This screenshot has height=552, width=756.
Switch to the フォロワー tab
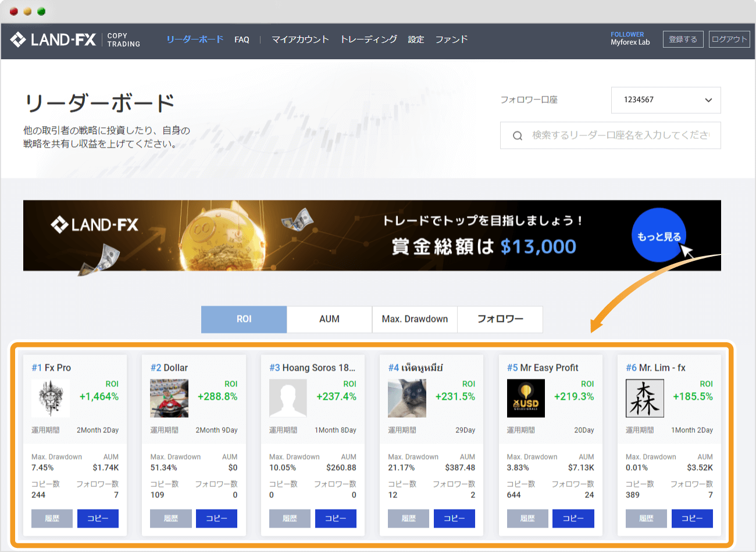coord(500,319)
